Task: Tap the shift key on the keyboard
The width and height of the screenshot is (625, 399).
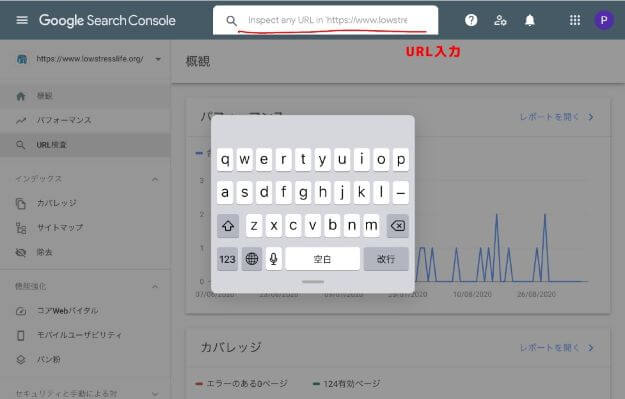Action: coord(228,226)
